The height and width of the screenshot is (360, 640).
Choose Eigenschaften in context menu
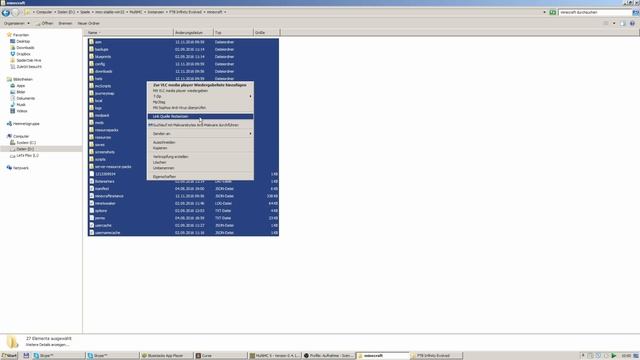[200, 177]
